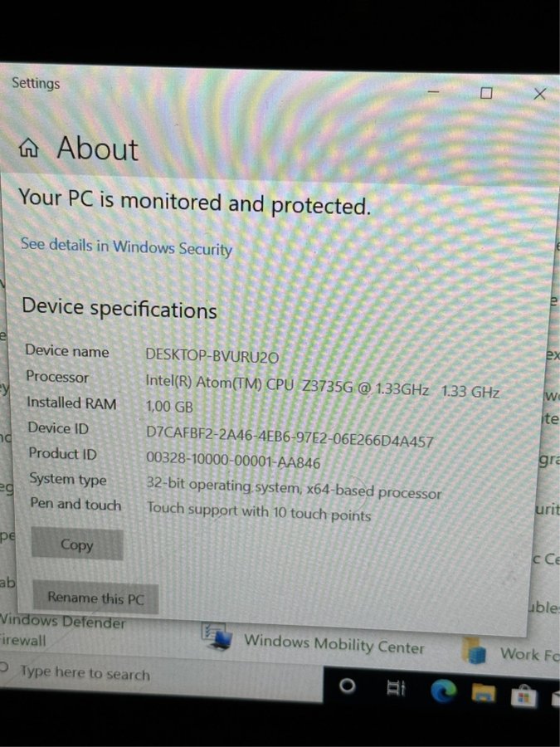This screenshot has width=560, height=747.
Task: Click the Home icon beside About
Action: pyautogui.click(x=29, y=148)
